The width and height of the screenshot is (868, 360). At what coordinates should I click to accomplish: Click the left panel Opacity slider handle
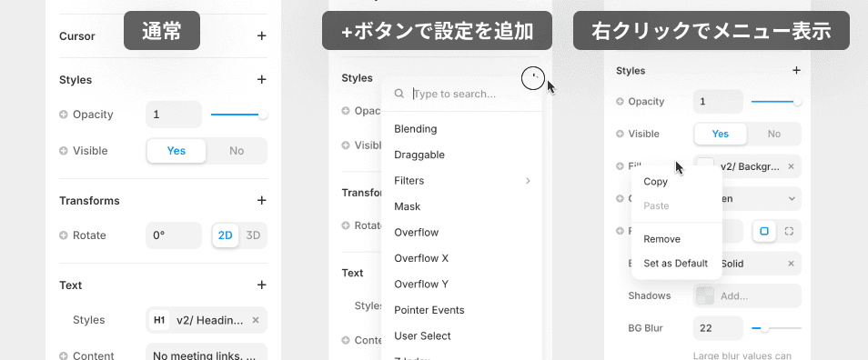coord(263,115)
